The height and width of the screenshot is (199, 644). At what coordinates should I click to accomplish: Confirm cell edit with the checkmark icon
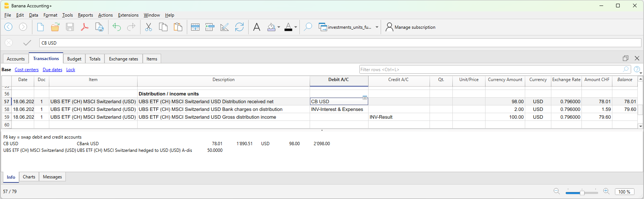tap(27, 43)
